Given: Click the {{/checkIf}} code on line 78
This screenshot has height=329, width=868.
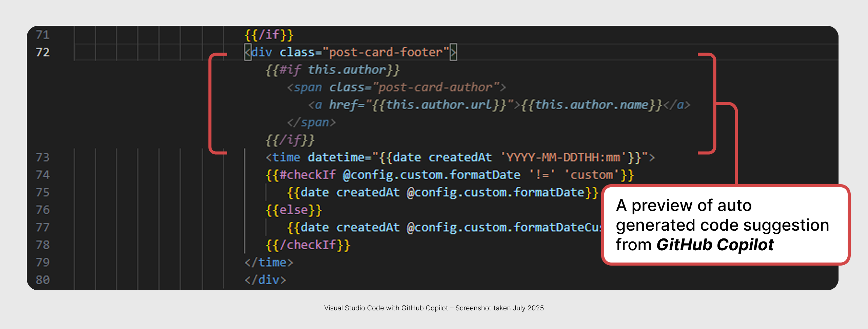Looking at the screenshot, I should tap(308, 245).
